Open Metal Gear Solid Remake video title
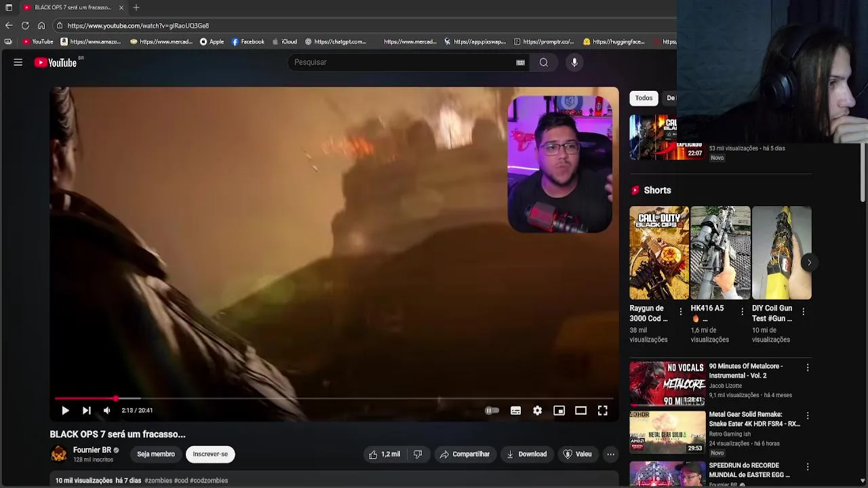 click(x=755, y=419)
